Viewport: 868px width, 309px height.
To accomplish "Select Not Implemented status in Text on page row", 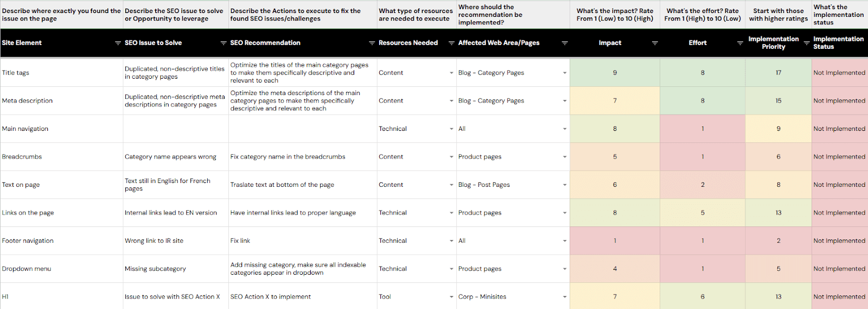I will [x=839, y=185].
